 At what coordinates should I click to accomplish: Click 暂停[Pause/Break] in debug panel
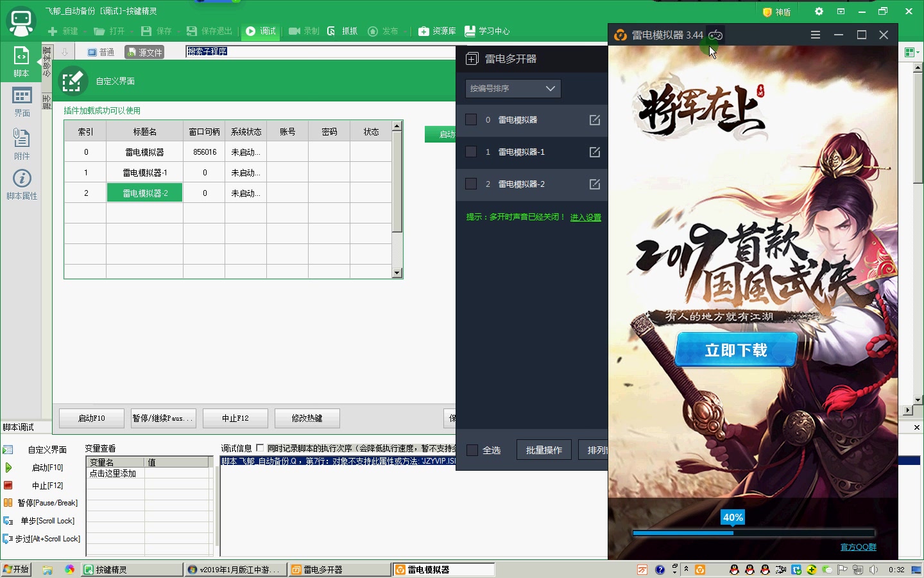tap(47, 503)
